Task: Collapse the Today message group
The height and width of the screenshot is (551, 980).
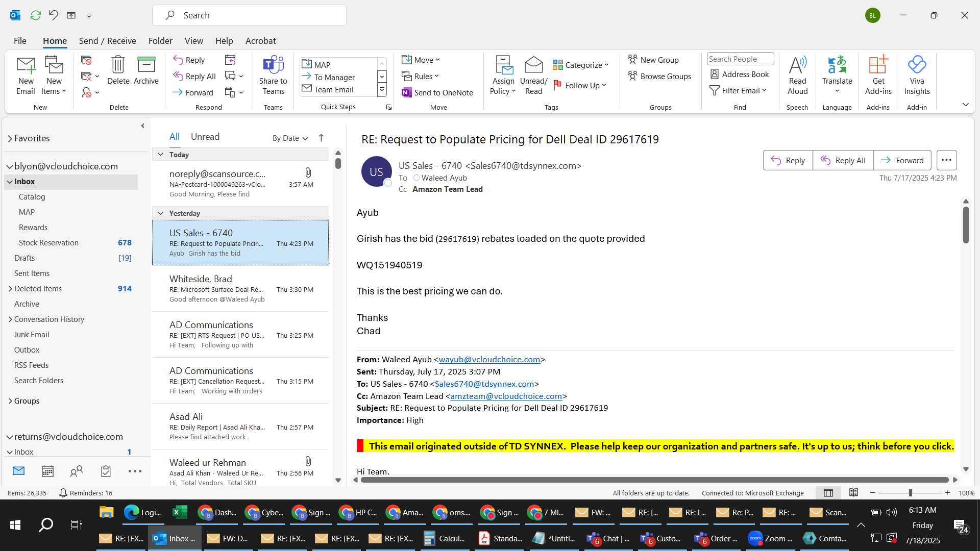Action: coord(160,155)
